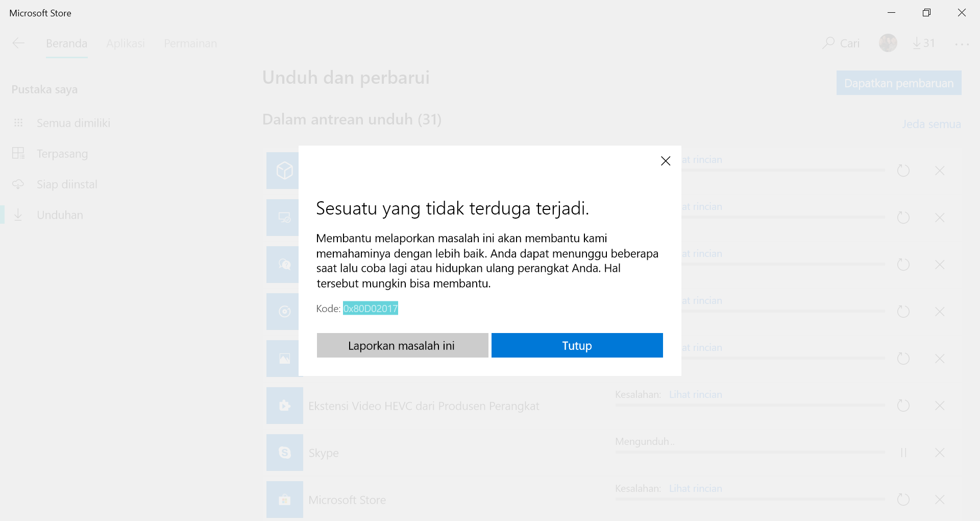Click the 'Dalam antrean unduh (31)' heading
The height and width of the screenshot is (521, 980).
tap(352, 119)
